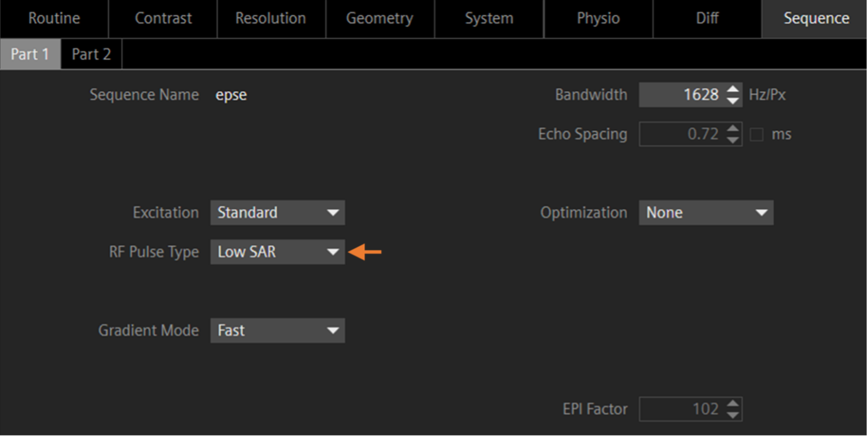Open the Optimization dropdown
This screenshot has height=438, width=868.
[706, 213]
